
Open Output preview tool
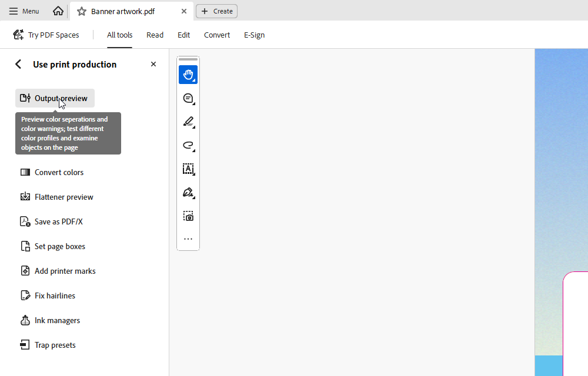point(55,98)
